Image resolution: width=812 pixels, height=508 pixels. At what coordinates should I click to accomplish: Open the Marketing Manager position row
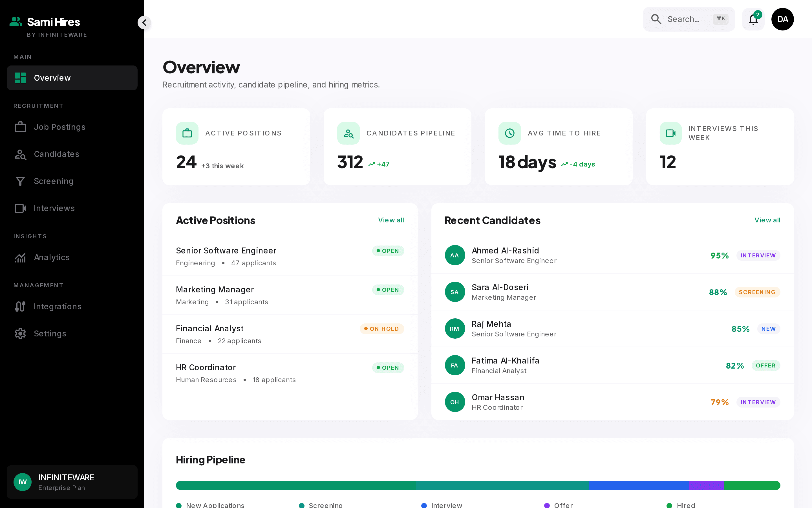290,295
